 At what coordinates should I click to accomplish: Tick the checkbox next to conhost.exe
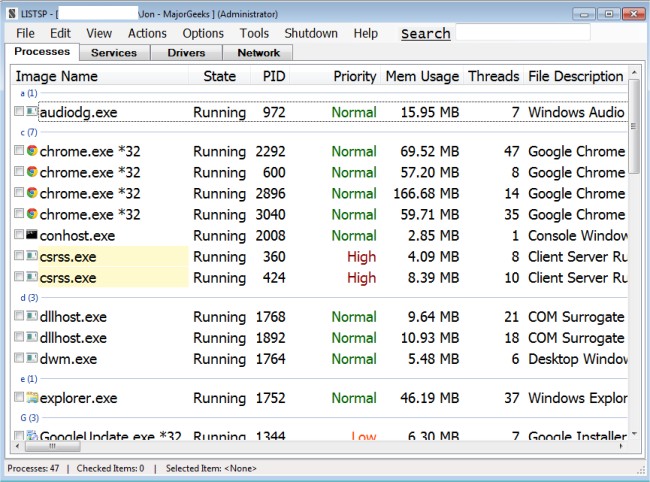tap(19, 236)
